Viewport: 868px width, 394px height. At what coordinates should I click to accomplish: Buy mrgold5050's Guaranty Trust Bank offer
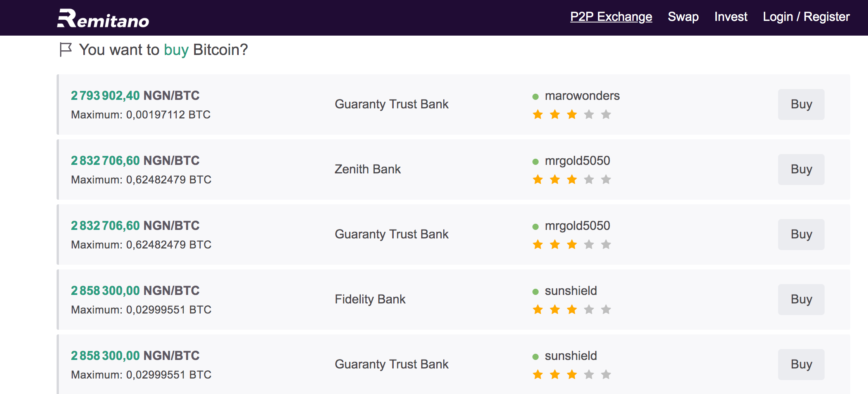point(801,235)
